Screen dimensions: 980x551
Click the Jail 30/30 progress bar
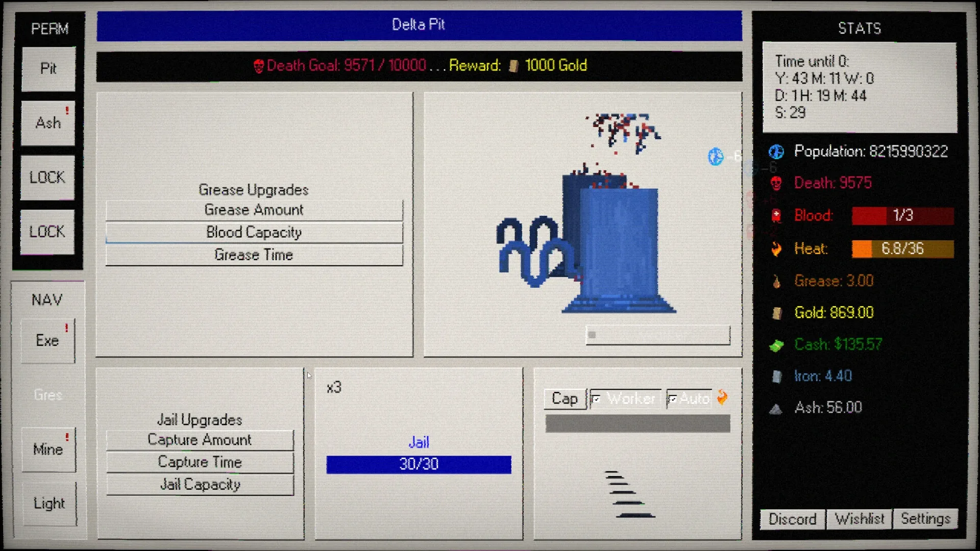(419, 464)
